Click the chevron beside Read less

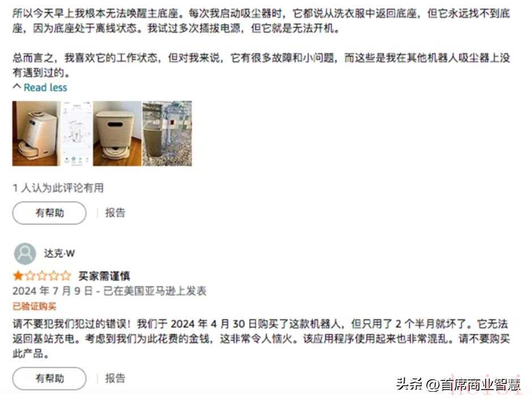coord(16,87)
